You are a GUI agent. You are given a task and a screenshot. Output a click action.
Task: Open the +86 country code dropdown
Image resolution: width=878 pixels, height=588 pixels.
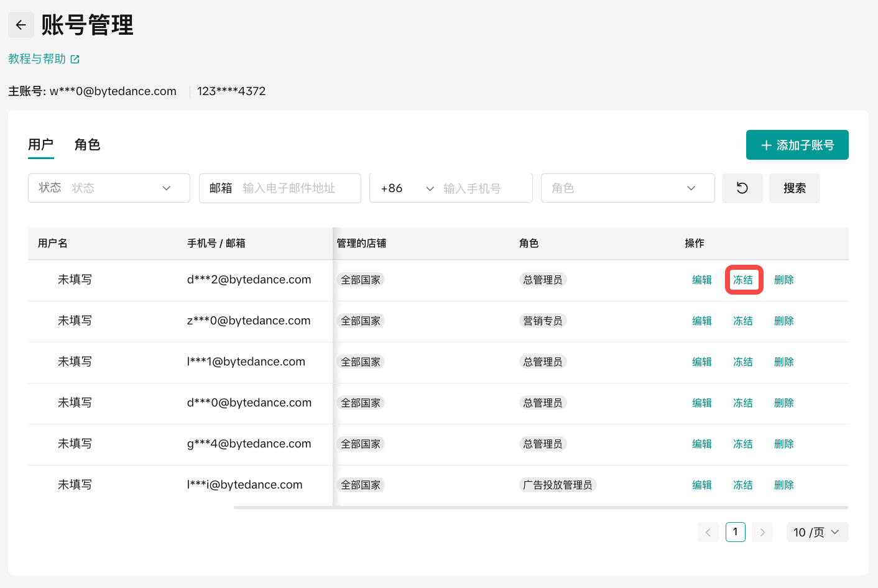pyautogui.click(x=407, y=188)
